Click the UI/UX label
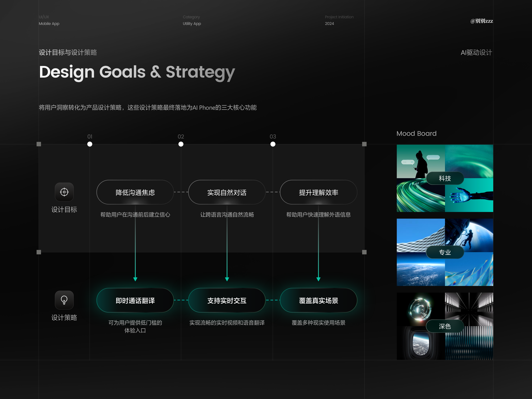 click(44, 17)
